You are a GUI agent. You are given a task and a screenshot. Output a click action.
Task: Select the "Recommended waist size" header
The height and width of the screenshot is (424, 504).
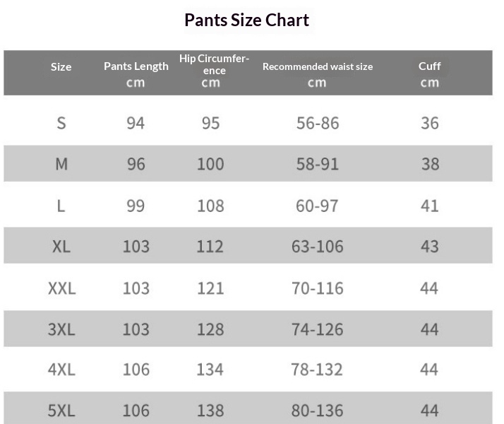tap(317, 66)
